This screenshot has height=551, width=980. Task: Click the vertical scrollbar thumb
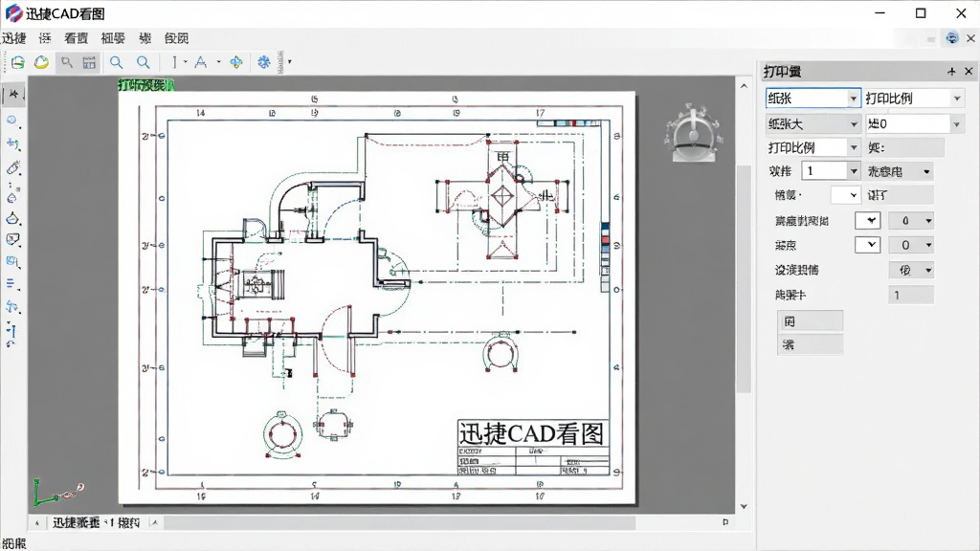click(x=744, y=278)
